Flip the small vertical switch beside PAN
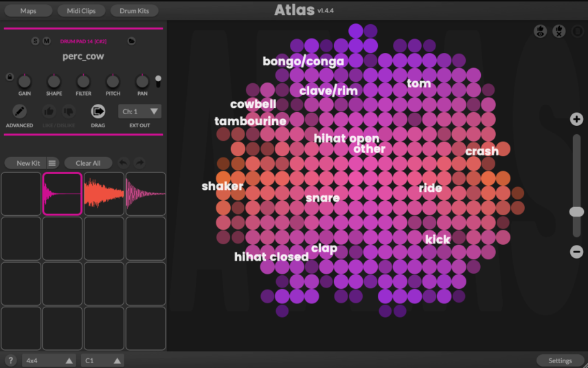 point(158,81)
